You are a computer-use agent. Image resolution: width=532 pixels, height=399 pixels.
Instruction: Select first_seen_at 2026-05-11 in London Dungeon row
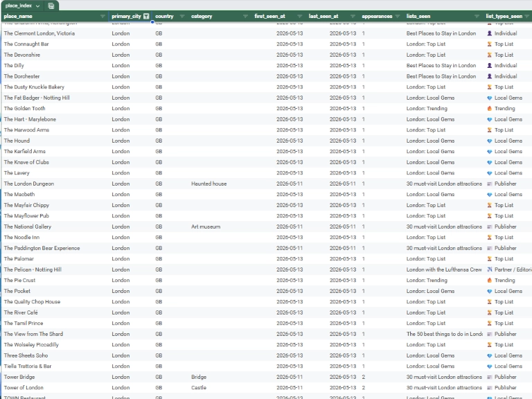tap(289, 184)
